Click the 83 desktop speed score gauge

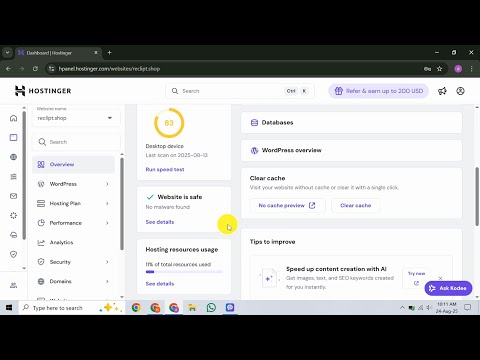(169, 123)
